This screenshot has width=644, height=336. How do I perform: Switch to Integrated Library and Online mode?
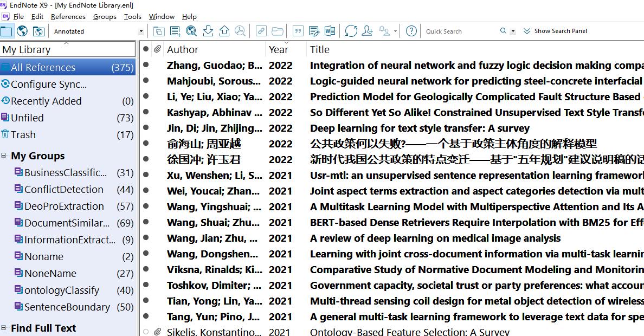(x=38, y=31)
